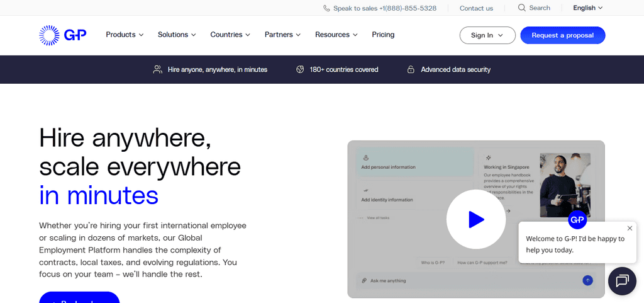Click the partly visible blue button below the paragraph
The image size is (644, 303).
[79, 297]
